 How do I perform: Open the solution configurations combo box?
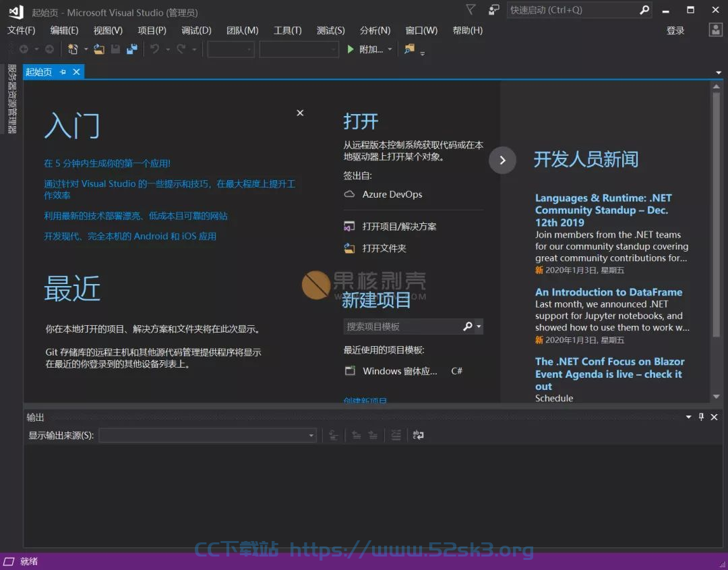click(x=231, y=49)
